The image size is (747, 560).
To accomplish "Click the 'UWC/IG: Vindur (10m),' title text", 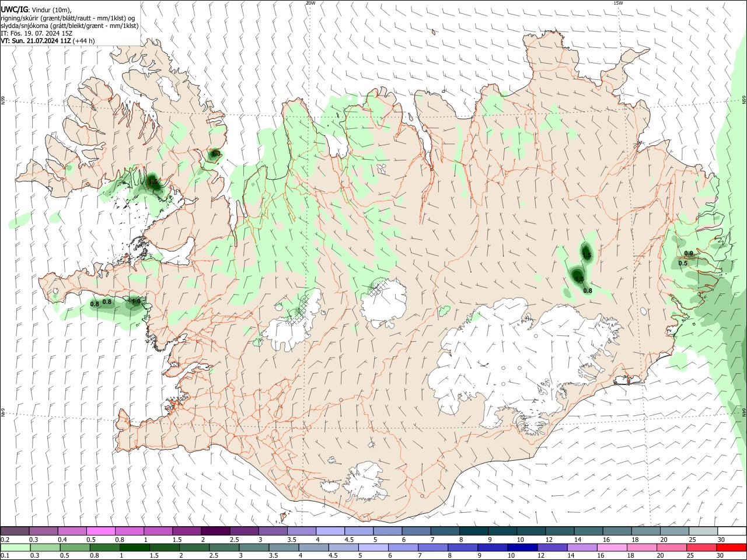I will click(36, 10).
